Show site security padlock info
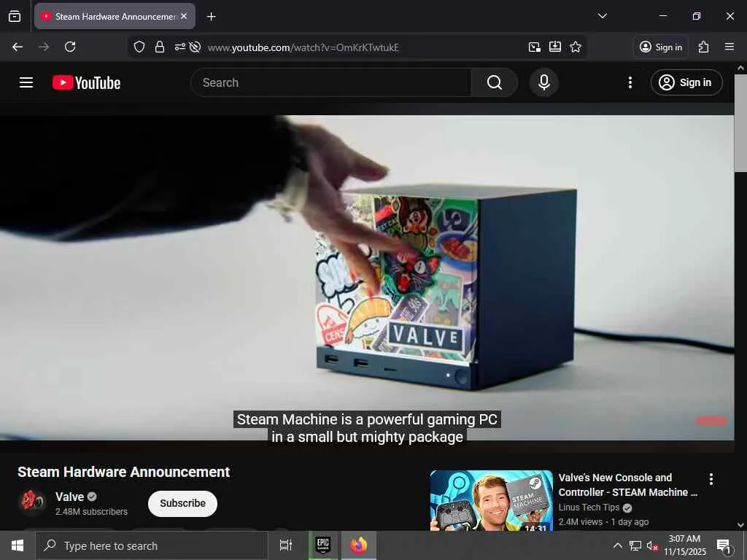This screenshot has height=560, width=747. click(x=160, y=47)
